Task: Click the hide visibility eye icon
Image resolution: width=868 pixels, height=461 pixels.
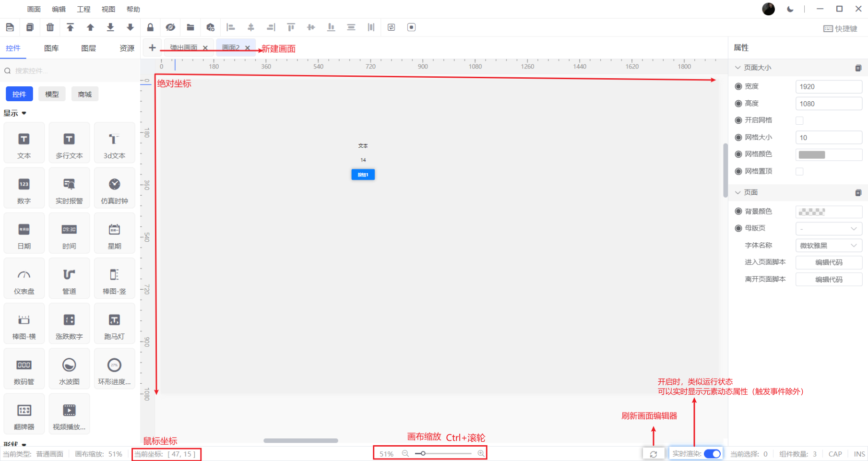Action: pos(170,27)
